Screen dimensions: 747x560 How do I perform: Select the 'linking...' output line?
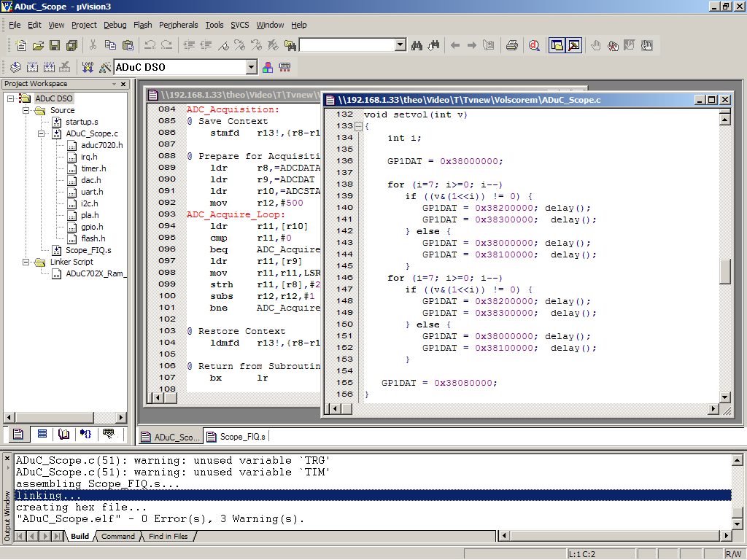tap(373, 495)
